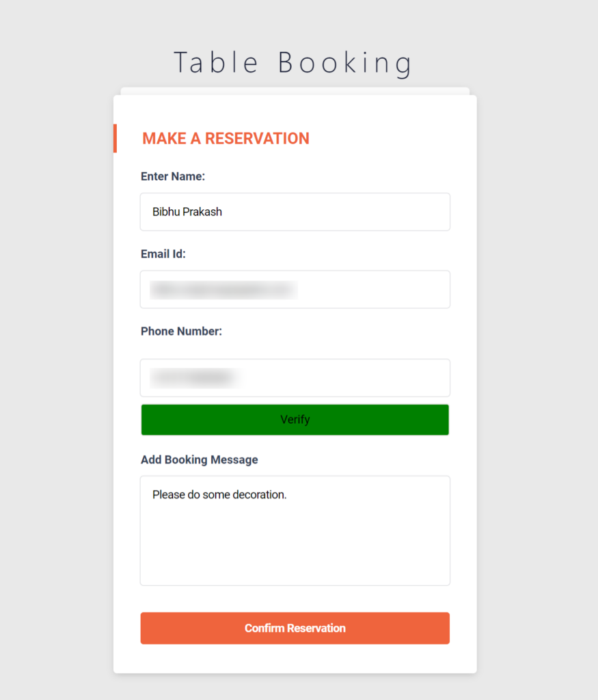
Task: Click the booking message text area
Action: [295, 530]
